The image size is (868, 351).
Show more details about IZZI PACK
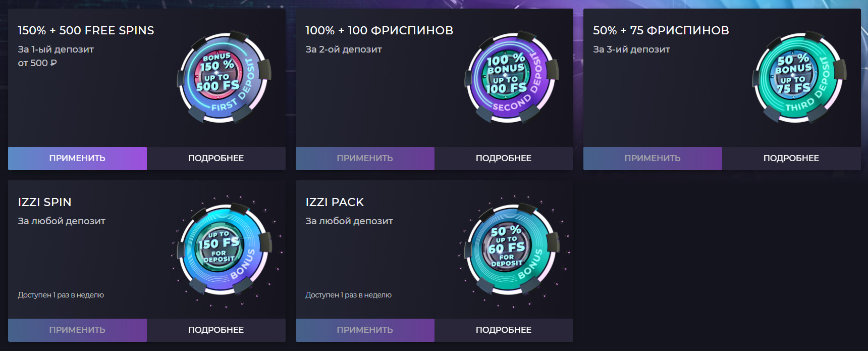coord(504,330)
